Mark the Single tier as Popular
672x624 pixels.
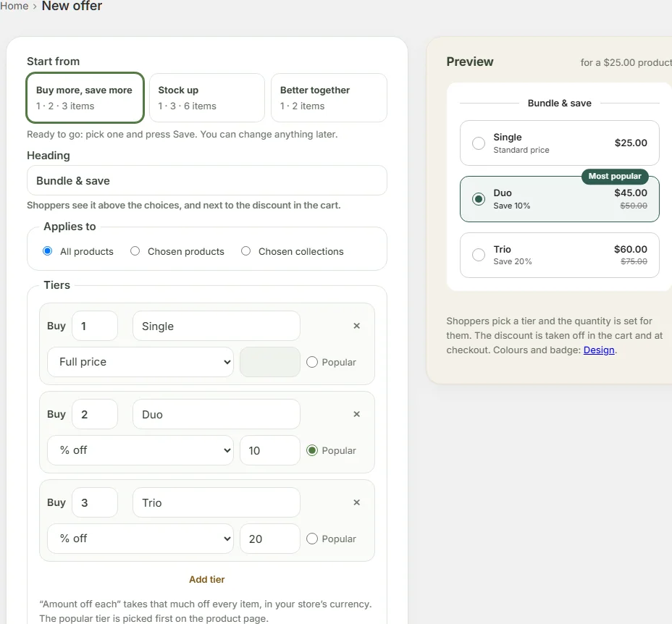pos(312,362)
